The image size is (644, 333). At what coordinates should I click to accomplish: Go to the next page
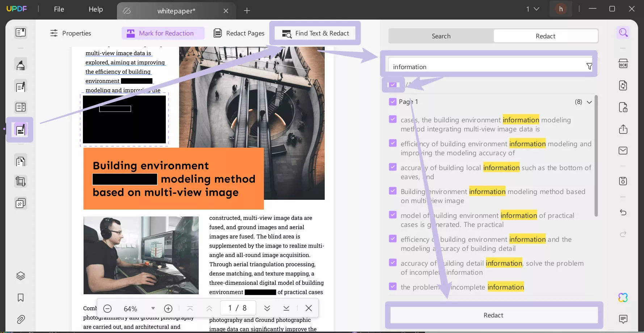tap(267, 308)
